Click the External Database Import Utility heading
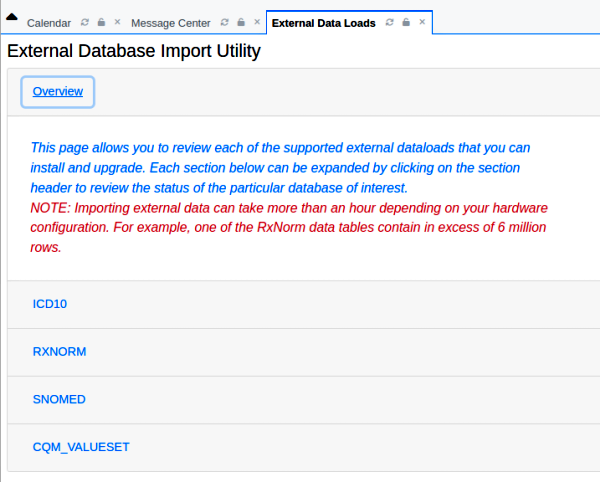600x482 pixels. 134,51
